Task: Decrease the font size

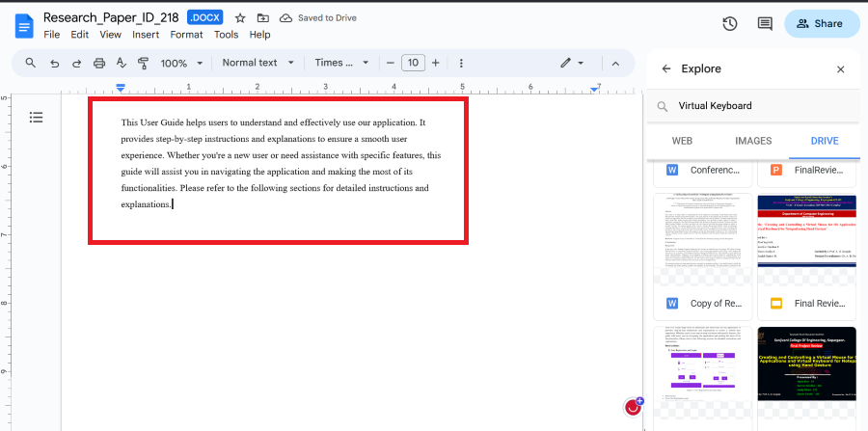Action: point(391,63)
